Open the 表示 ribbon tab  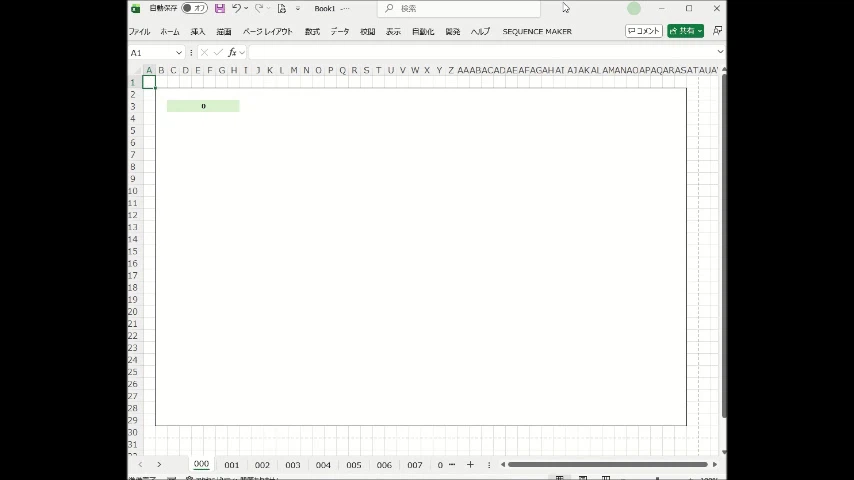coord(393,32)
